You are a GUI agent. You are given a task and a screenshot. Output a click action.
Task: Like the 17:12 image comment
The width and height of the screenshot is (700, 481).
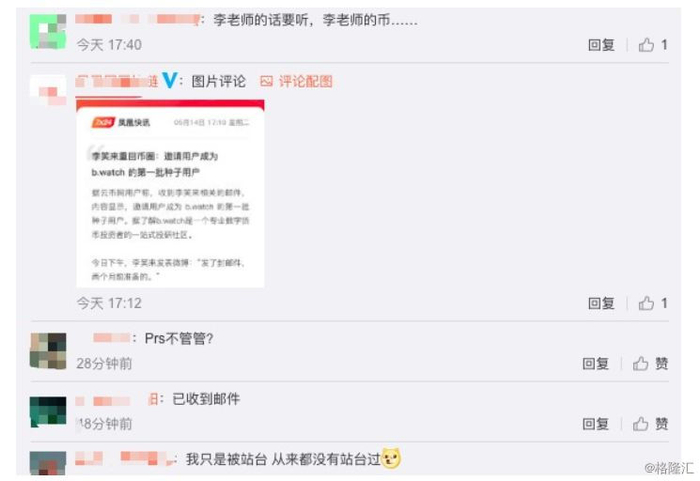pos(646,303)
